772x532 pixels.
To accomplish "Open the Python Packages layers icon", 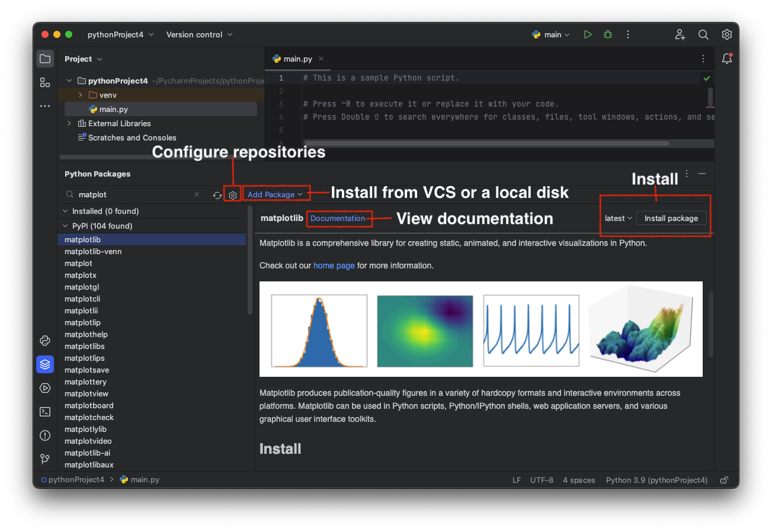I will pos(45,364).
